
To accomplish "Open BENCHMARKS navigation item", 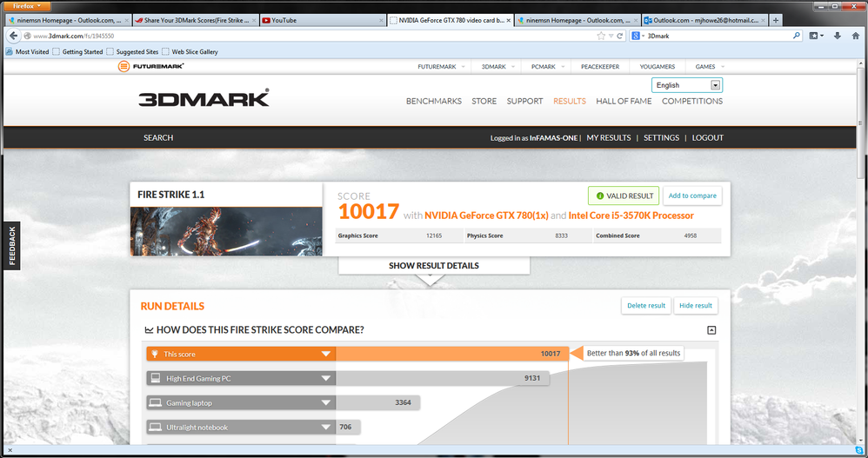I will tap(433, 101).
